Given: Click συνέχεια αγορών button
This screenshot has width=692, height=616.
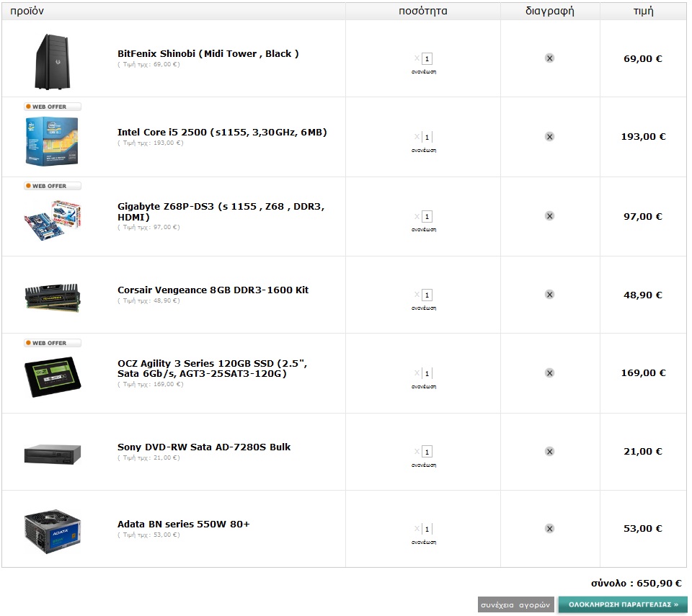Looking at the screenshot, I should [x=515, y=605].
